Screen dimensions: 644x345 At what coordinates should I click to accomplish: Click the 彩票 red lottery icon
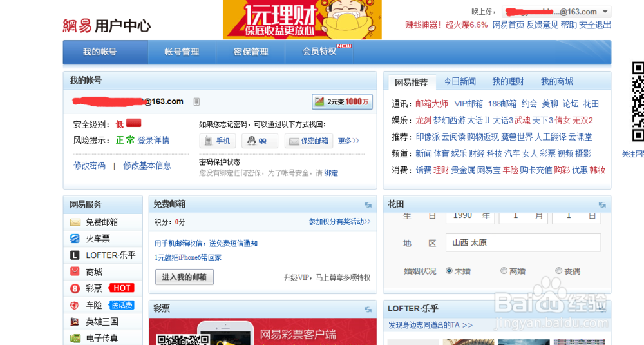pos(75,289)
